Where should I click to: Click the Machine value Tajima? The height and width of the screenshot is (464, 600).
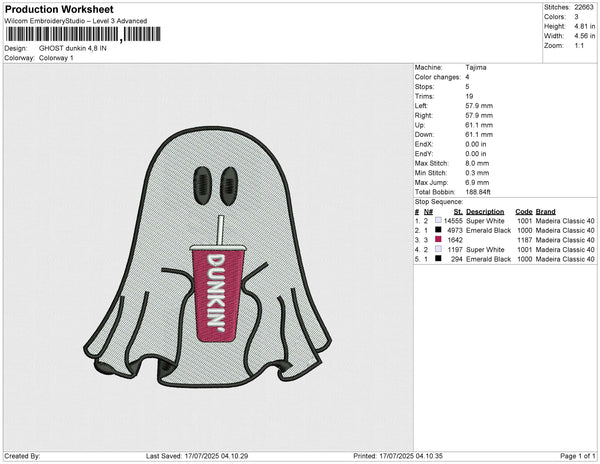(x=476, y=67)
